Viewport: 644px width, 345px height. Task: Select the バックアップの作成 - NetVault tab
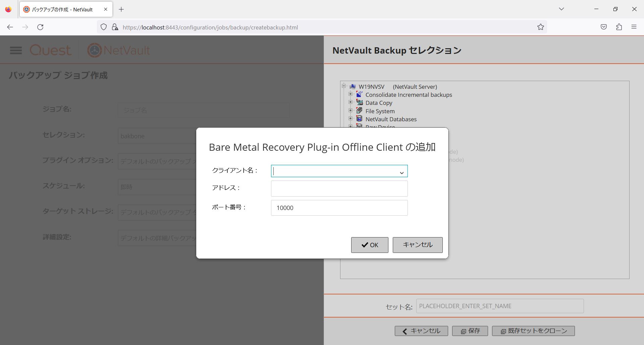(x=66, y=9)
